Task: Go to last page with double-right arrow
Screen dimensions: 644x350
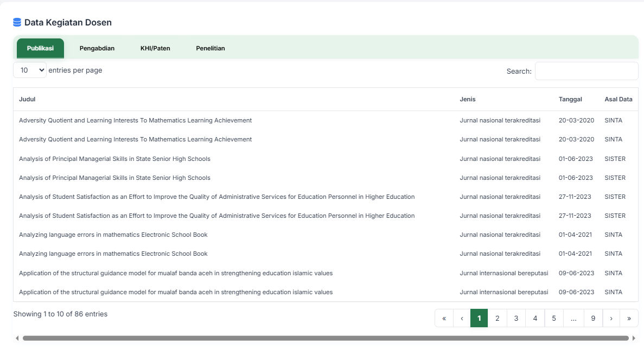Action: click(x=629, y=318)
